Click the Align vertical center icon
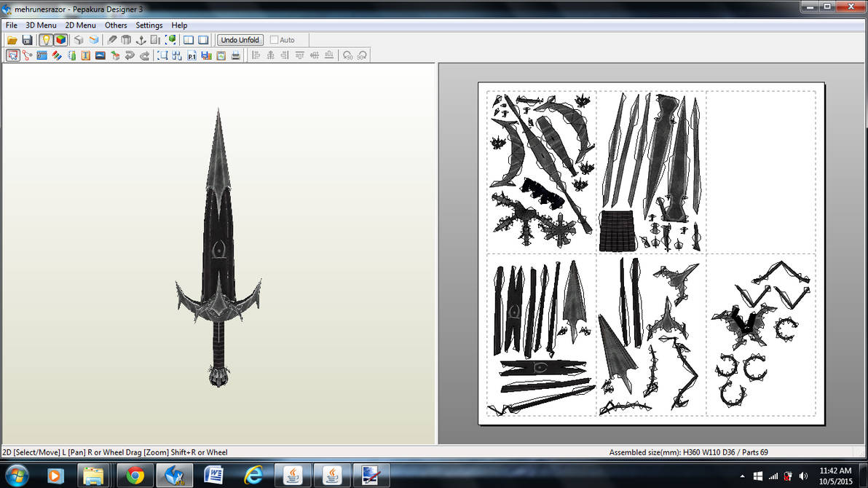This screenshot has width=868, height=488. (315, 55)
